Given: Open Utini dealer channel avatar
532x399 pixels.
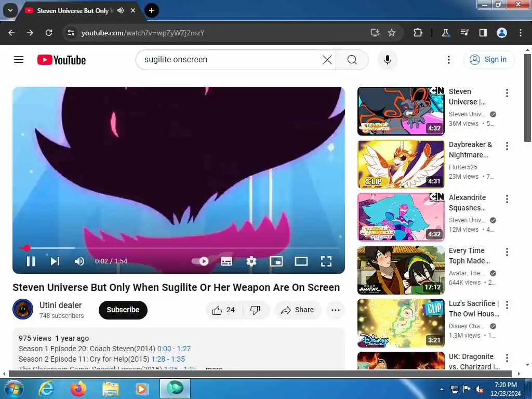Looking at the screenshot, I should (x=23, y=309).
